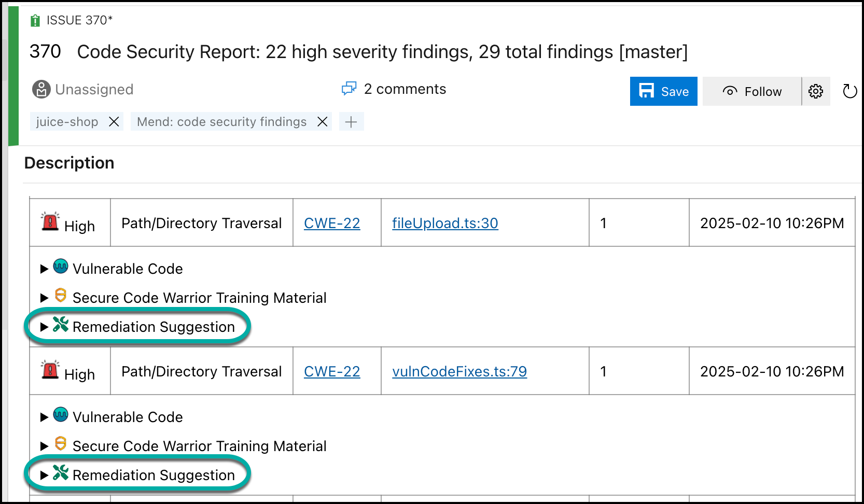This screenshot has width=864, height=504.
Task: Click the issue settings gear icon
Action: pos(816,92)
